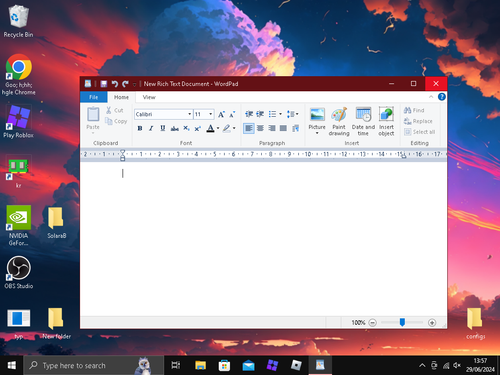Select the SolaraB folder on desktop

click(56, 223)
